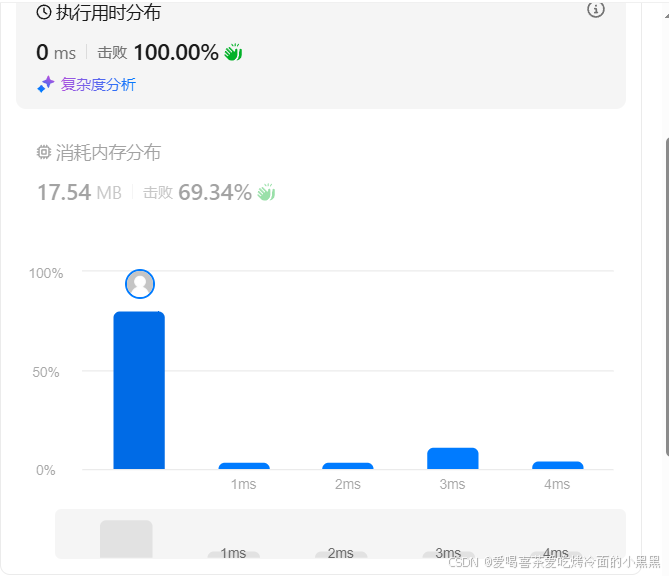Click the clock icon beside 执行用时分布
Viewport: 669px width, 576px height.
tap(44, 12)
